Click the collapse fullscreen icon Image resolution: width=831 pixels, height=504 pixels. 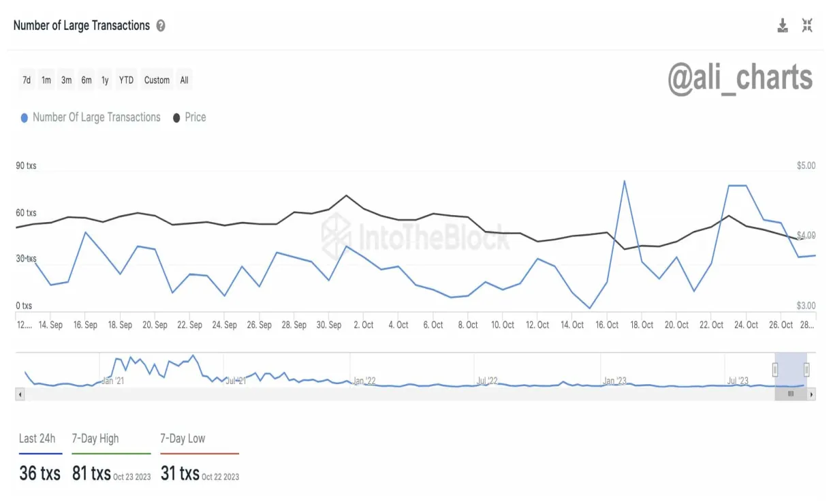(807, 26)
